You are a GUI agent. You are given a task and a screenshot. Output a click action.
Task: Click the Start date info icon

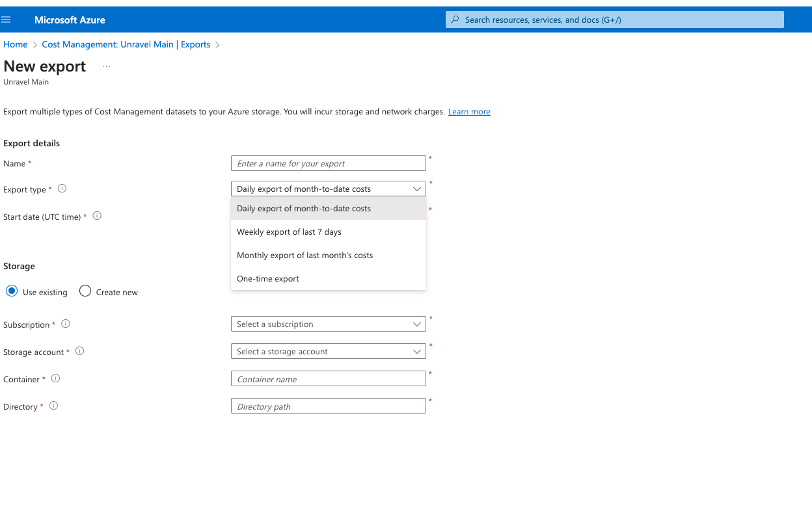[97, 216]
